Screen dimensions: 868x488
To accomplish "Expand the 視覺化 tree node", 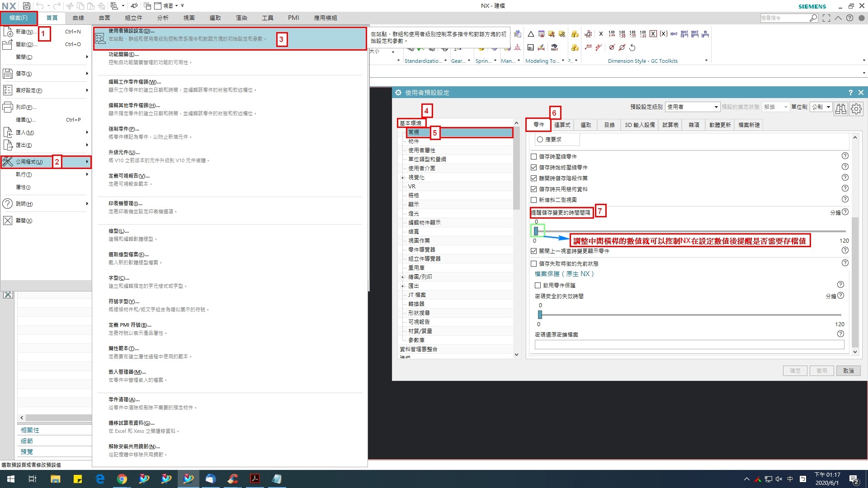I will coord(403,178).
